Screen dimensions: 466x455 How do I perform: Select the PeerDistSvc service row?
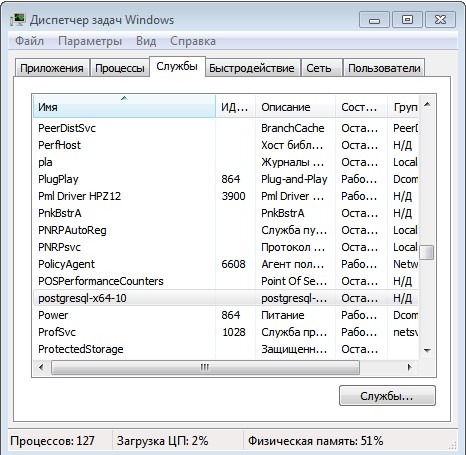pyautogui.click(x=226, y=128)
